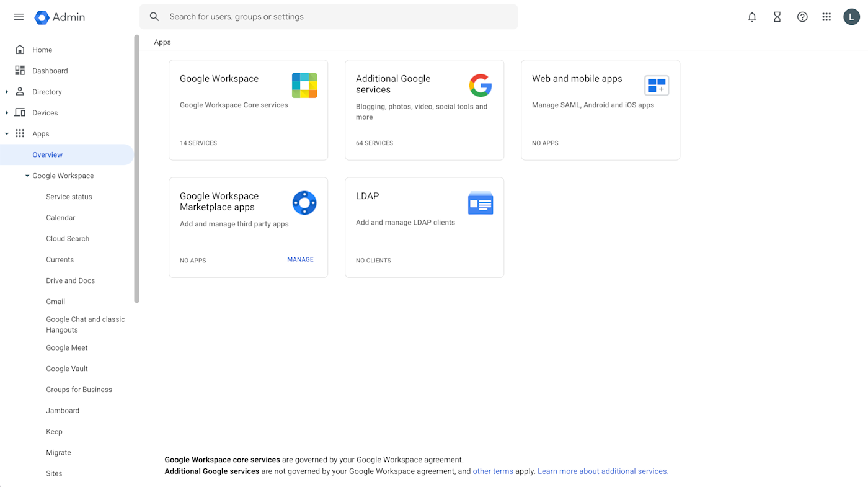Click the Devices icon in sidebar
868x487 pixels.
pos(20,113)
